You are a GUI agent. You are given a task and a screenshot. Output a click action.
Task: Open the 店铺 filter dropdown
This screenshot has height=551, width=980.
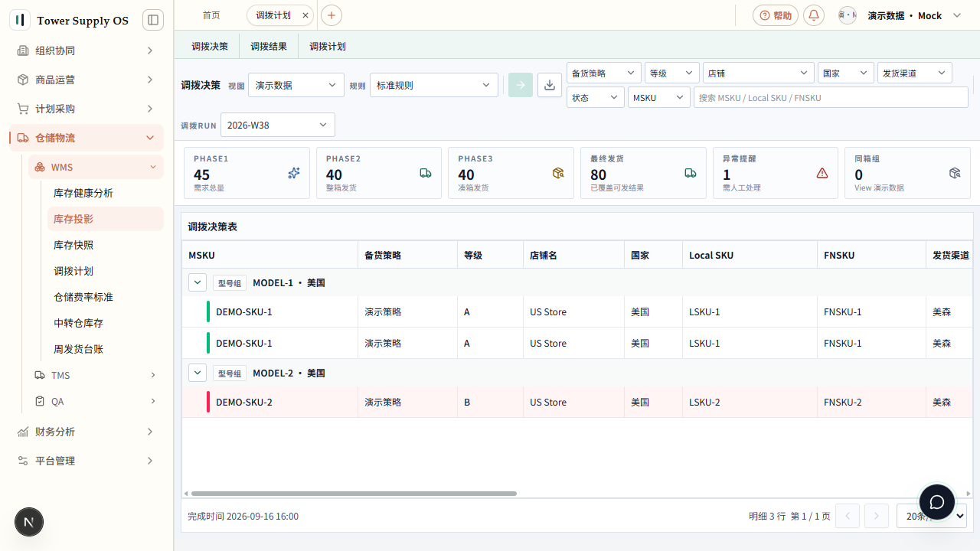point(759,73)
